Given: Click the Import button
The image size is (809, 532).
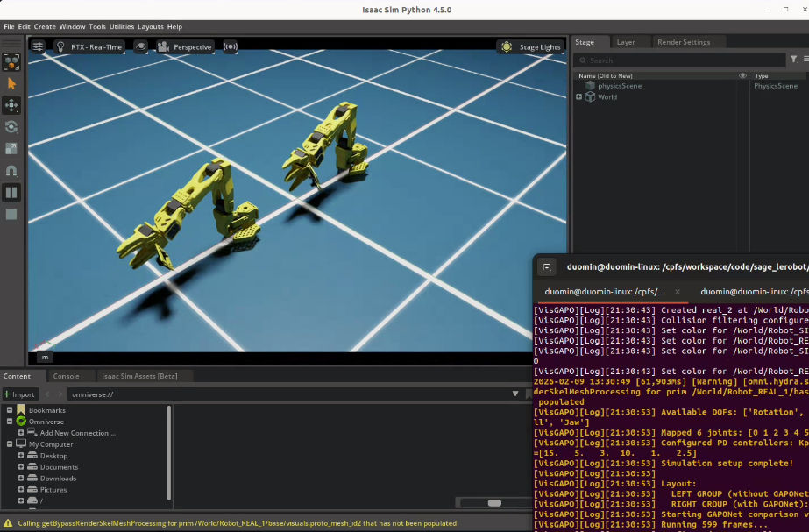Looking at the screenshot, I should 19,394.
